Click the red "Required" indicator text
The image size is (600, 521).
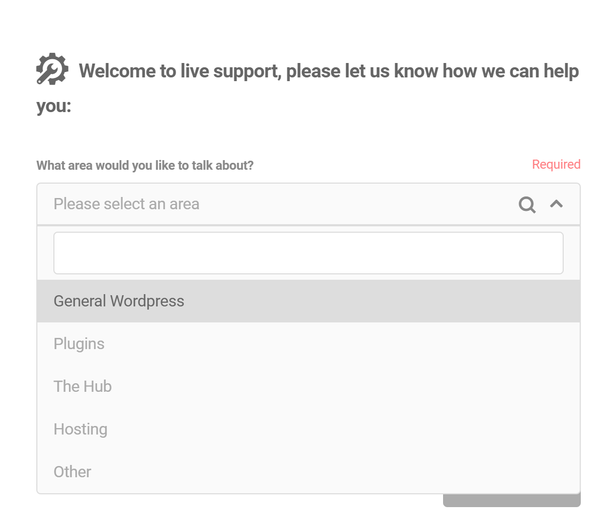[556, 165]
